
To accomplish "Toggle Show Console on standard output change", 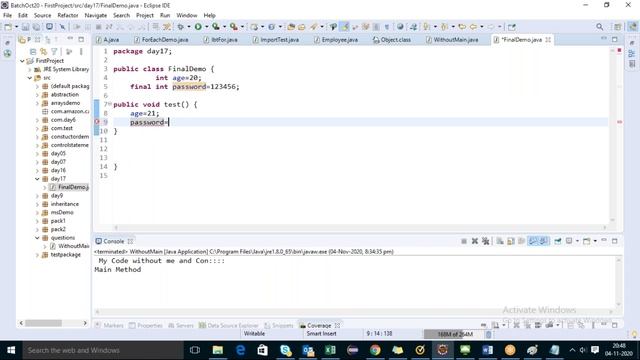I will (x=533, y=241).
